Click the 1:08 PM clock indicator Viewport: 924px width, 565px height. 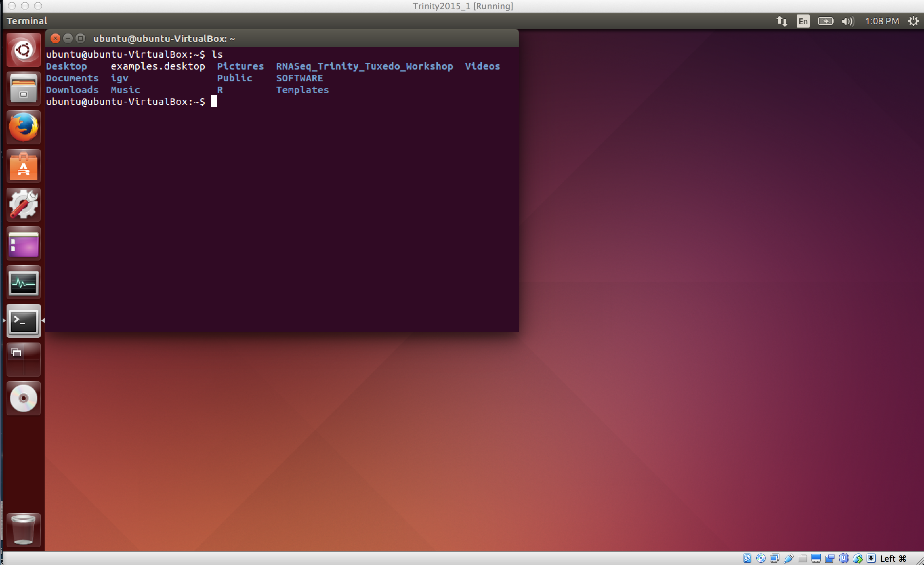[x=882, y=21]
